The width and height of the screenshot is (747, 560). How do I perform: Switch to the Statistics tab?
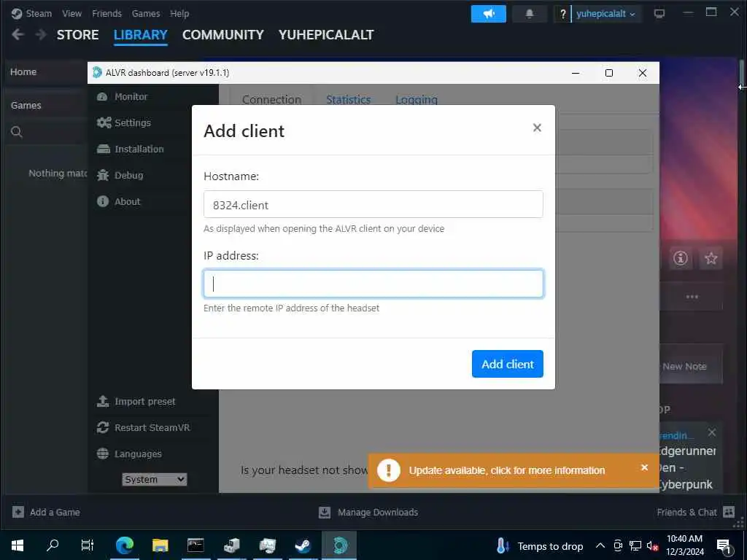pos(348,99)
